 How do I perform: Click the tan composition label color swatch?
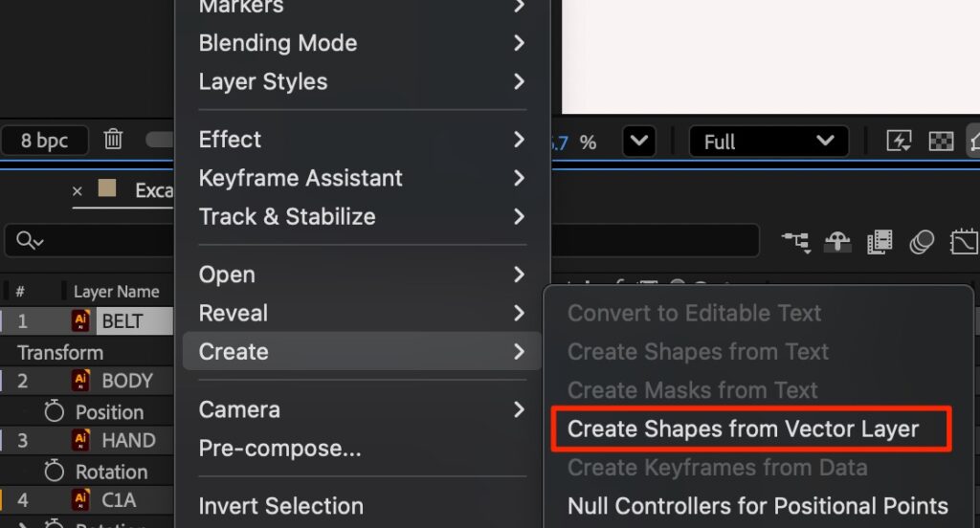point(107,188)
